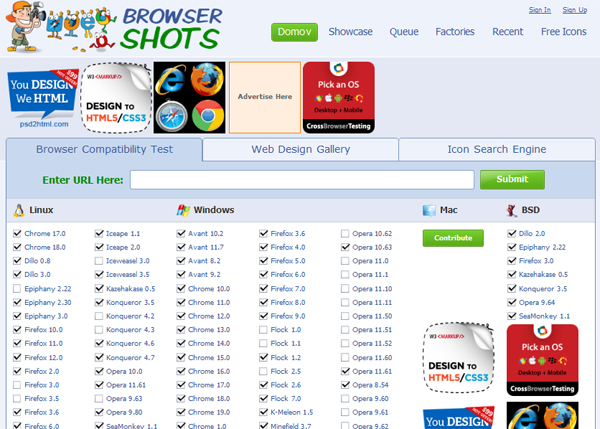Click the Linux penguin icon
This screenshot has height=429, width=600.
coord(19,210)
